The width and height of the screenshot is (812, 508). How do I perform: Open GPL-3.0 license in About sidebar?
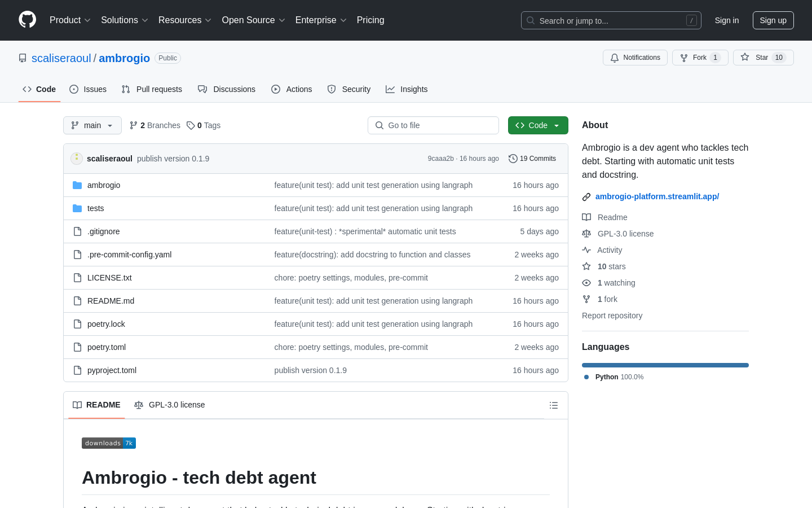(x=618, y=234)
